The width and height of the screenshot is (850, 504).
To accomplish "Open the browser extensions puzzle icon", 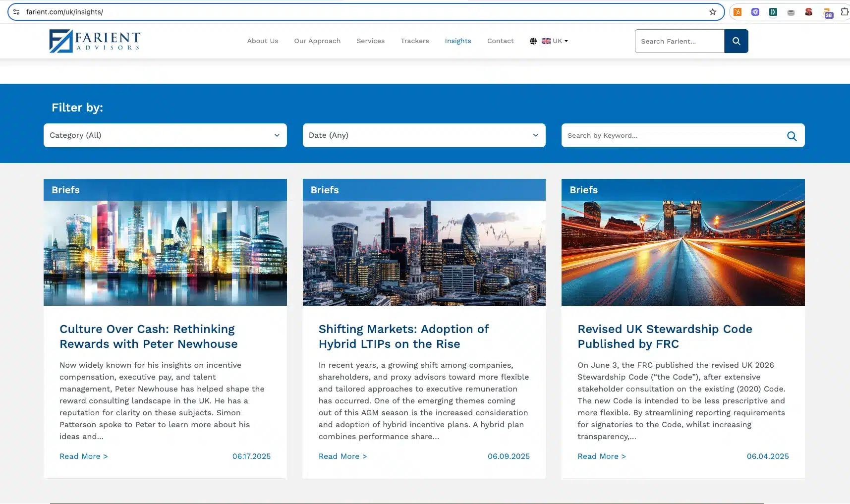I will pyautogui.click(x=845, y=12).
